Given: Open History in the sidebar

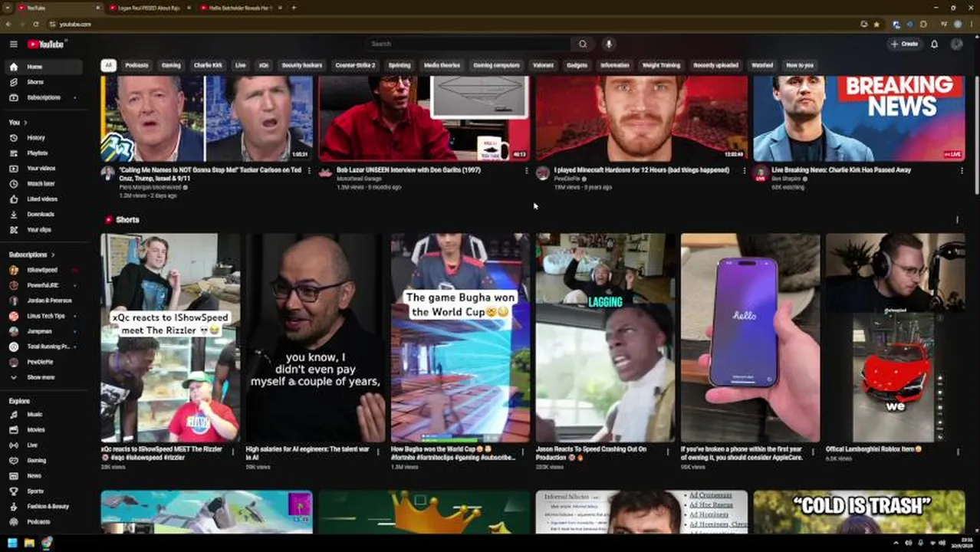Looking at the screenshot, I should click(x=44, y=138).
